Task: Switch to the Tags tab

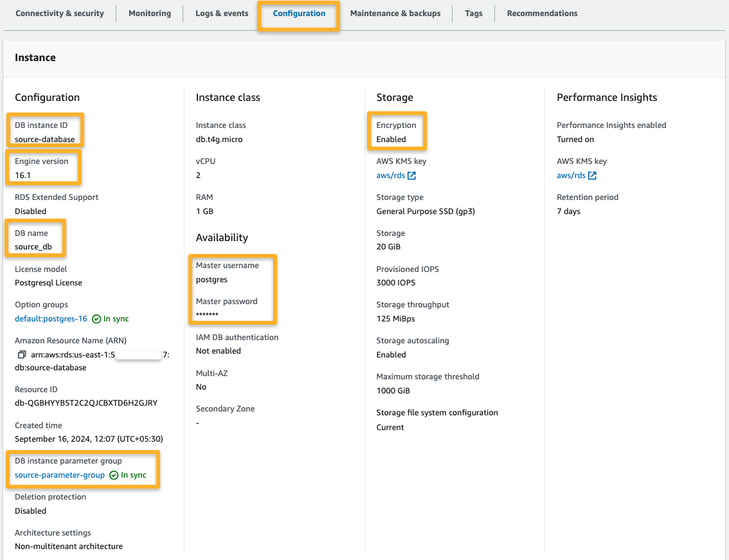Action: click(x=473, y=13)
